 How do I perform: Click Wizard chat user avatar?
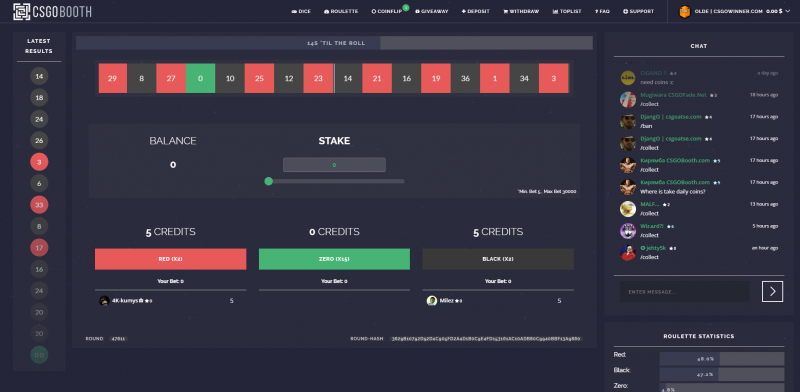pyautogui.click(x=628, y=231)
